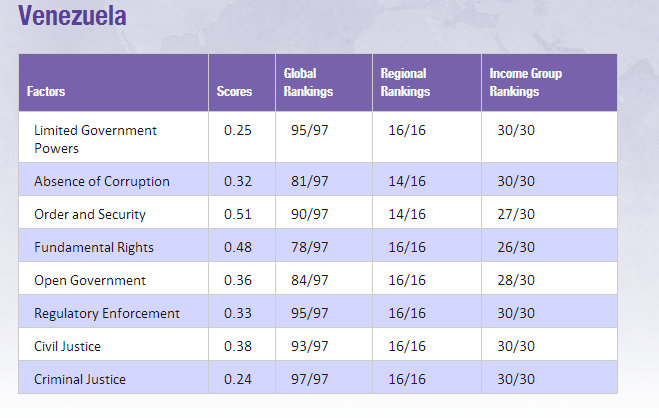Click the Order and Security row label
659x418 pixels.
click(x=90, y=214)
